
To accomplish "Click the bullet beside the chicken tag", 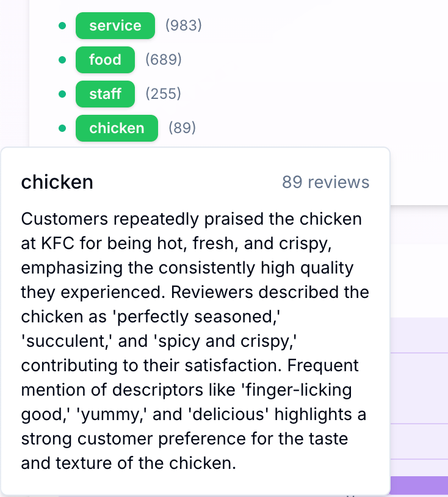I will (61, 128).
